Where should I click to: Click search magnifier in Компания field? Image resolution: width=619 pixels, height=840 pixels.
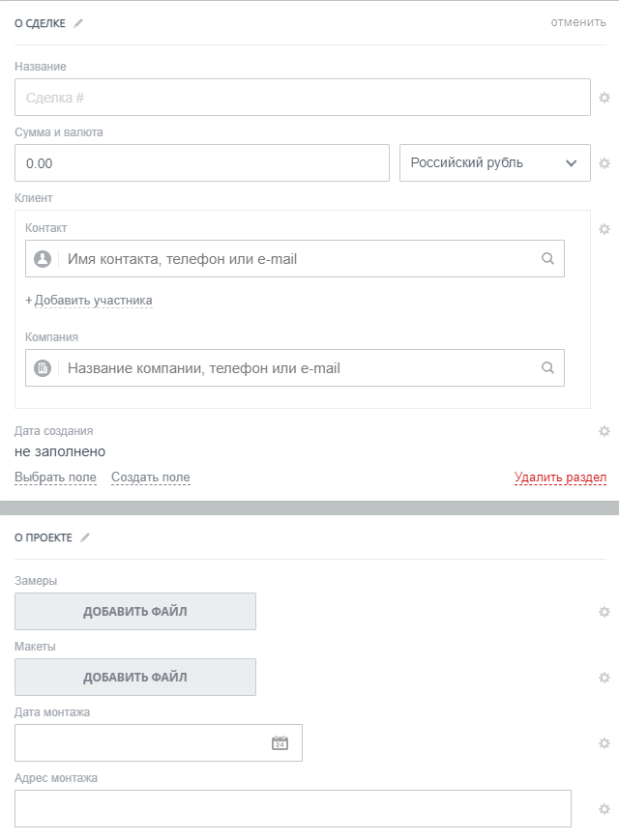tap(547, 368)
